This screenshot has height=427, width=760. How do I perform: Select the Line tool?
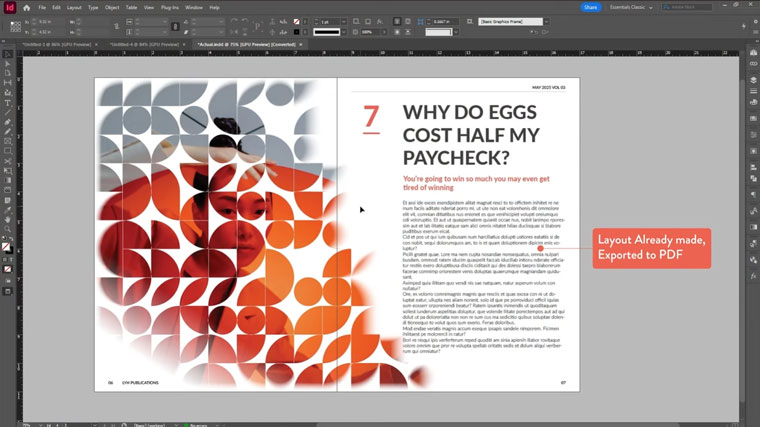(x=8, y=112)
